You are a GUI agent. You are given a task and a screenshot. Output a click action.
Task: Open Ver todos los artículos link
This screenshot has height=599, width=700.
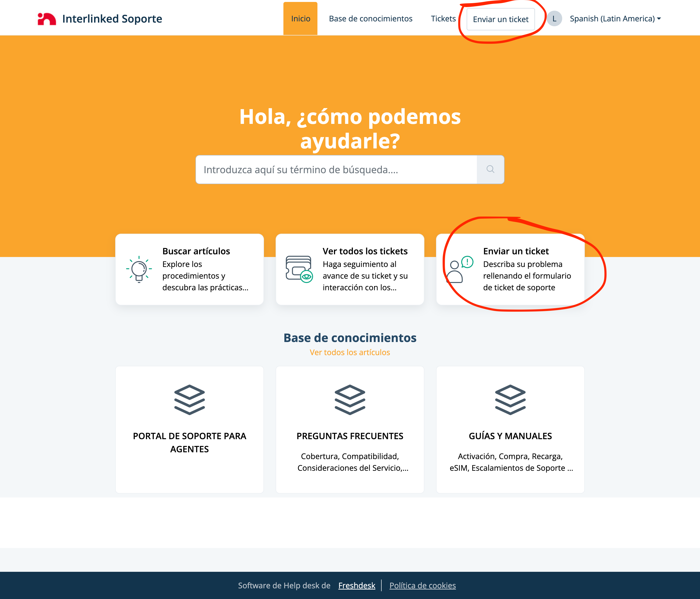(x=350, y=352)
